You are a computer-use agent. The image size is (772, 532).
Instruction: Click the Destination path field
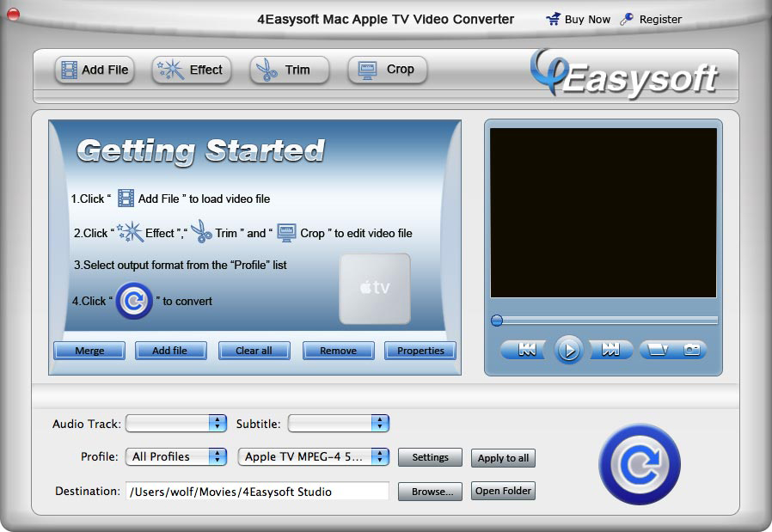pos(257,491)
